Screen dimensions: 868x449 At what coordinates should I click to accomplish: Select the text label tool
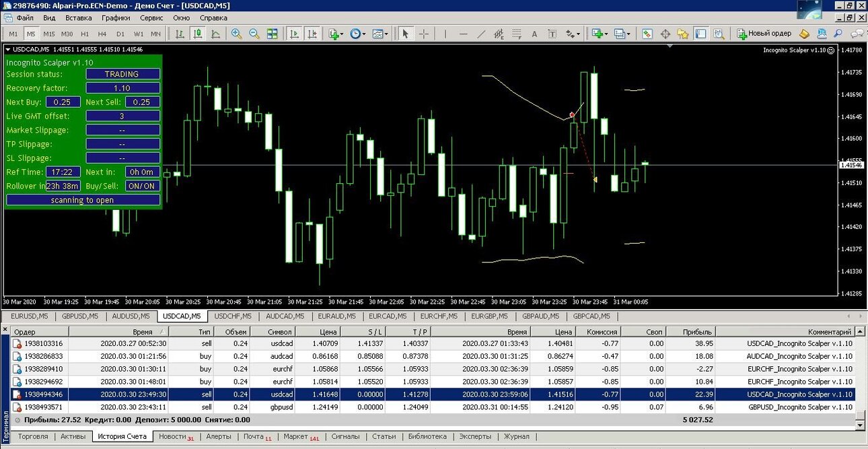[552, 34]
